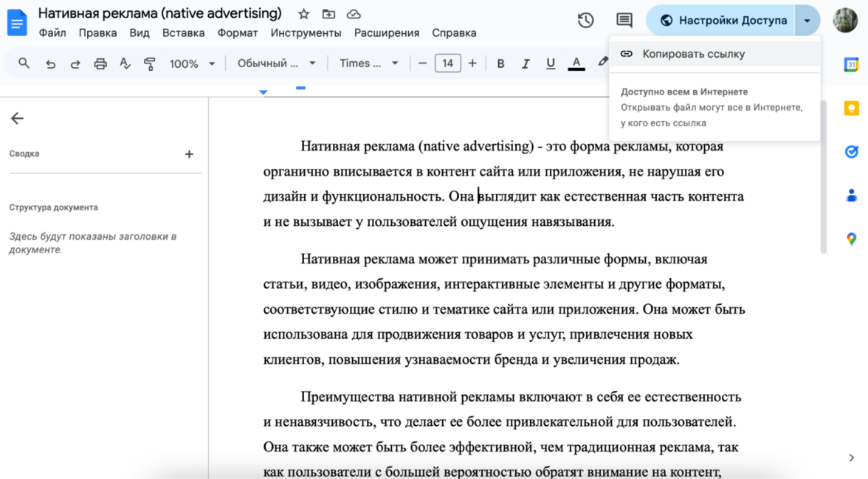Screen dimensions: 868x479
Task: Click the print icon
Action: coord(100,63)
